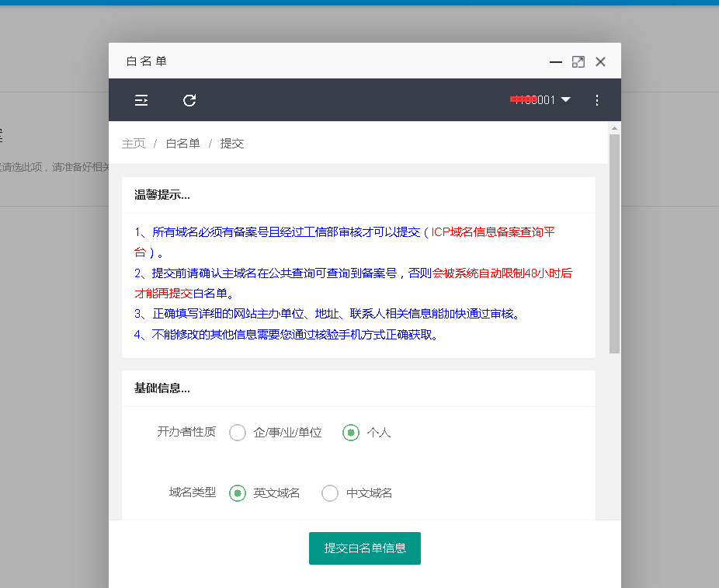Open the ICP域名信息备案查询平台 link
The width and height of the screenshot is (719, 588).
point(493,232)
